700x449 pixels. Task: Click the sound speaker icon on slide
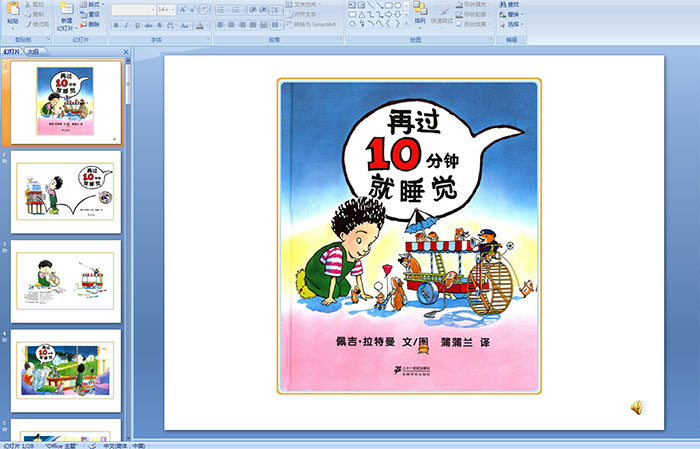point(637,407)
